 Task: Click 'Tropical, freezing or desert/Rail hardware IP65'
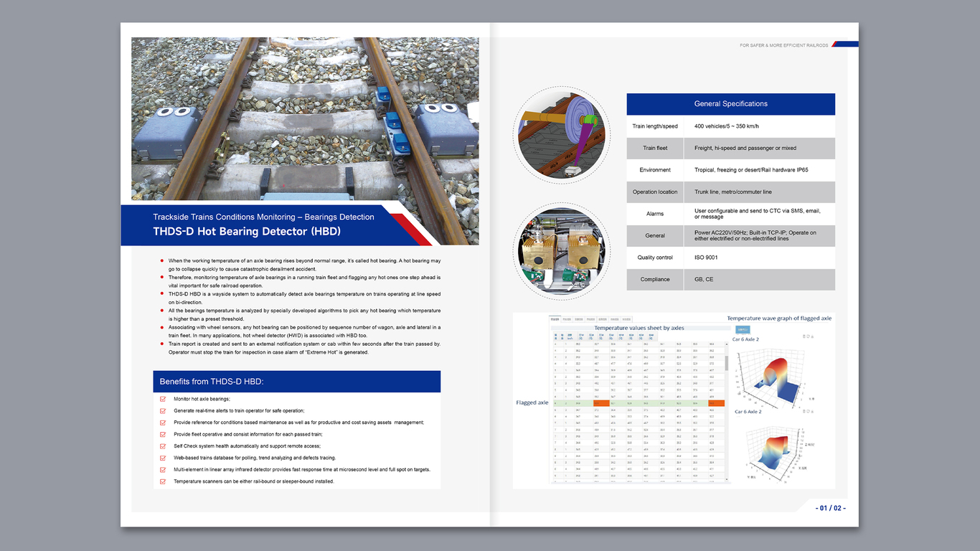tap(751, 170)
